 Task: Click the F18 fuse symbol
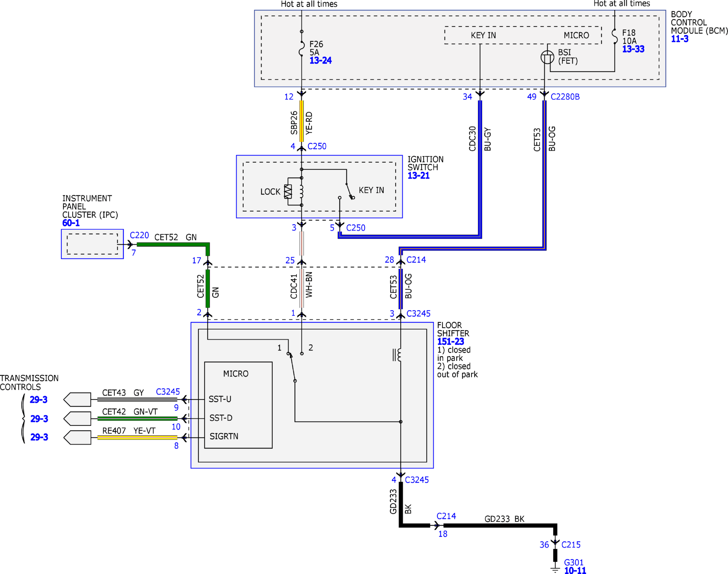pos(615,36)
